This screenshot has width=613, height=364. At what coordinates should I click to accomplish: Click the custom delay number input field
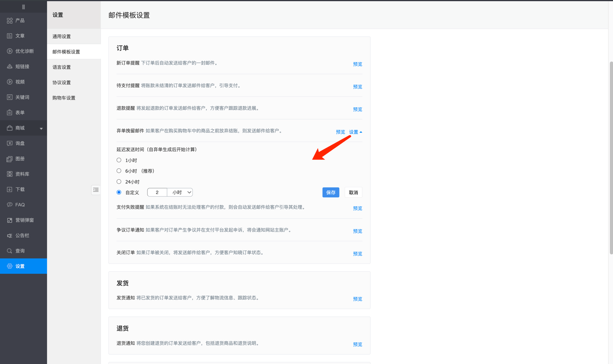click(x=157, y=192)
